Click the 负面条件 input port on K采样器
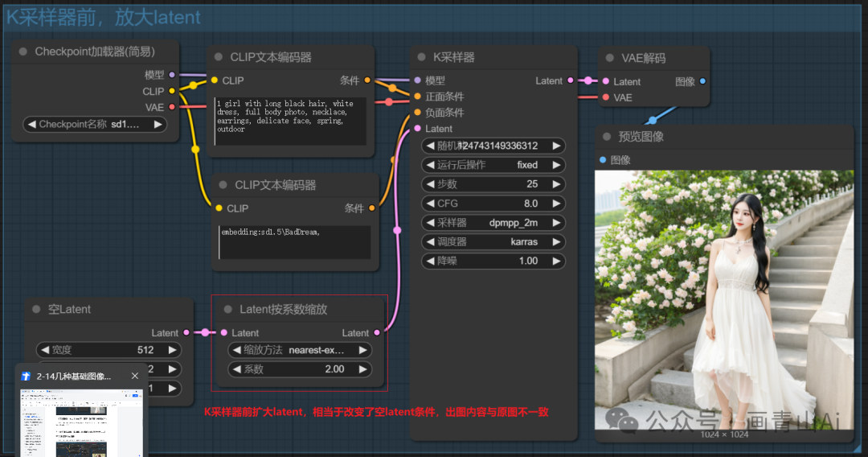The height and width of the screenshot is (457, 868). pos(418,113)
